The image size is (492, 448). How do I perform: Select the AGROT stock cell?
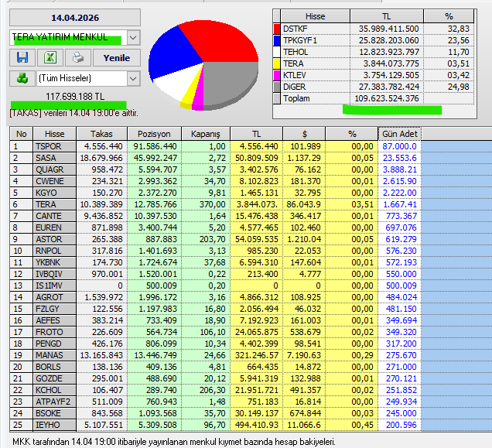[55, 298]
